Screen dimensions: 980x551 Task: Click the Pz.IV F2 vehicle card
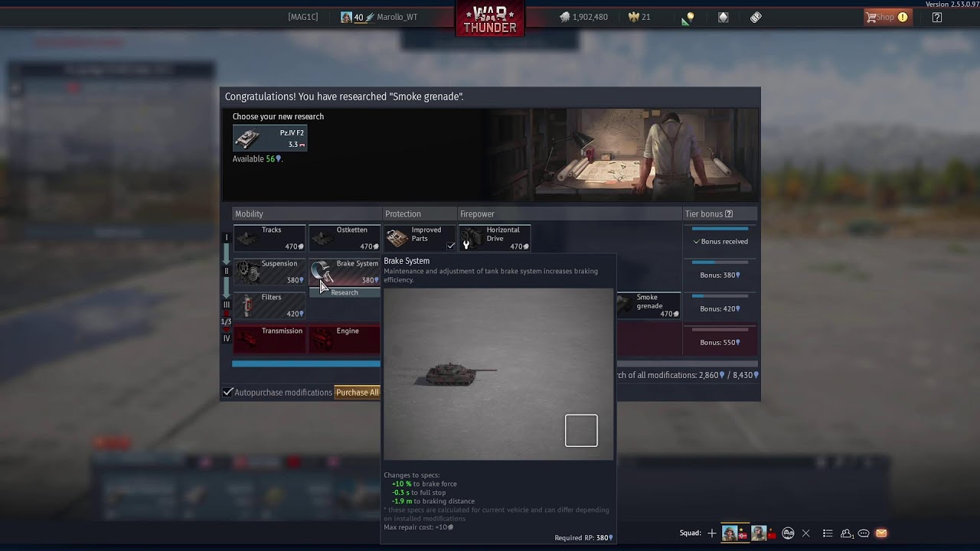point(270,139)
